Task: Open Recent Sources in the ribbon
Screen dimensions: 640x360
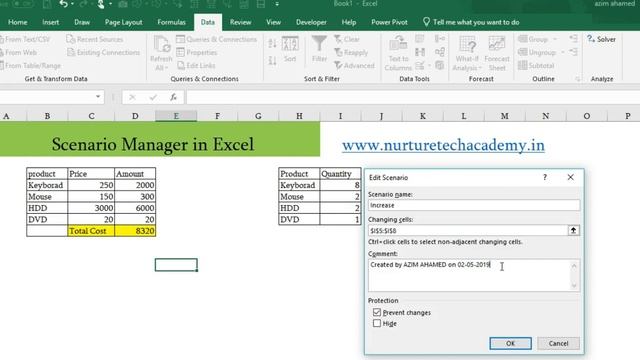Action: (x=95, y=39)
